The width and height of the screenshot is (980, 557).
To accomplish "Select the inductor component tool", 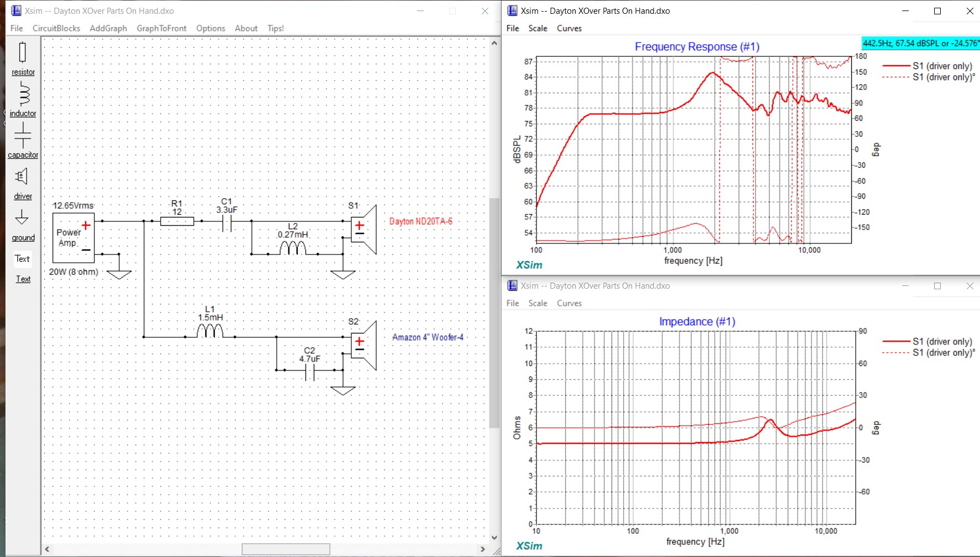I will pos(23,99).
